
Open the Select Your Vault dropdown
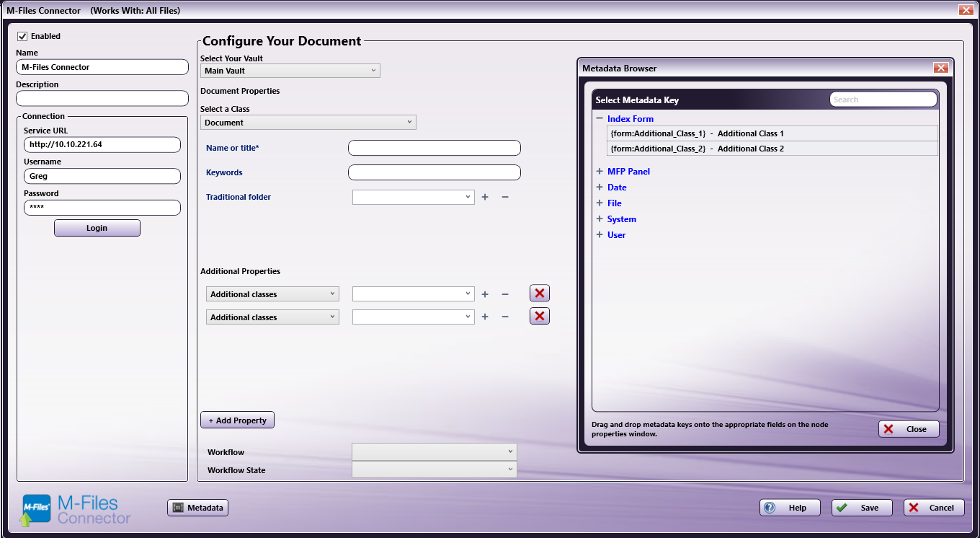click(x=290, y=71)
